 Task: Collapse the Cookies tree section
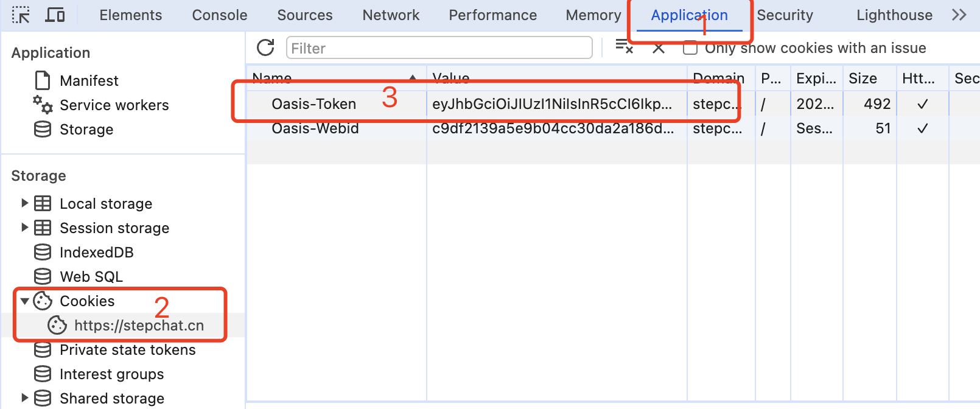tap(24, 301)
